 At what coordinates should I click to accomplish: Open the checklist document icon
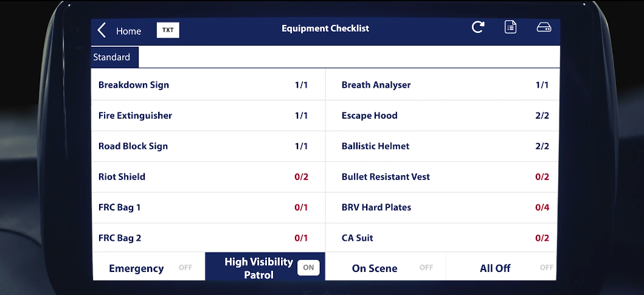coord(511,27)
